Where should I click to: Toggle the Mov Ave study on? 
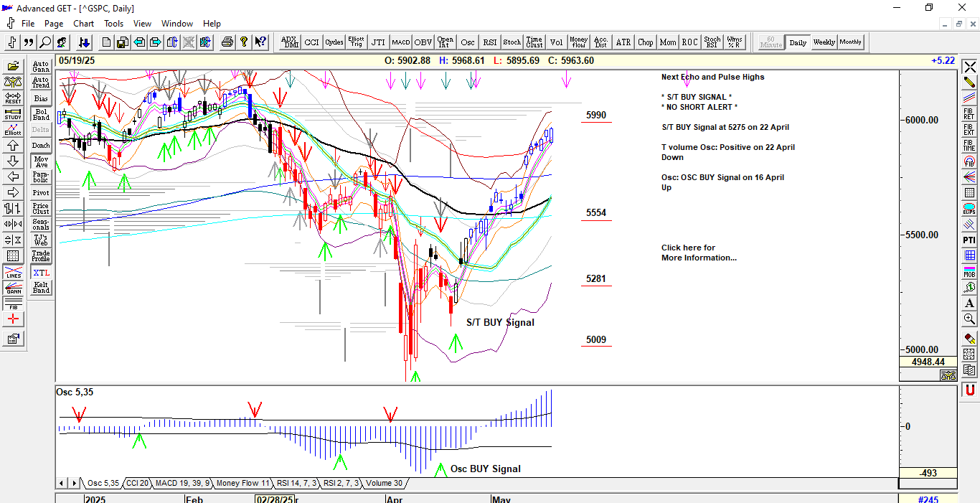click(x=41, y=161)
